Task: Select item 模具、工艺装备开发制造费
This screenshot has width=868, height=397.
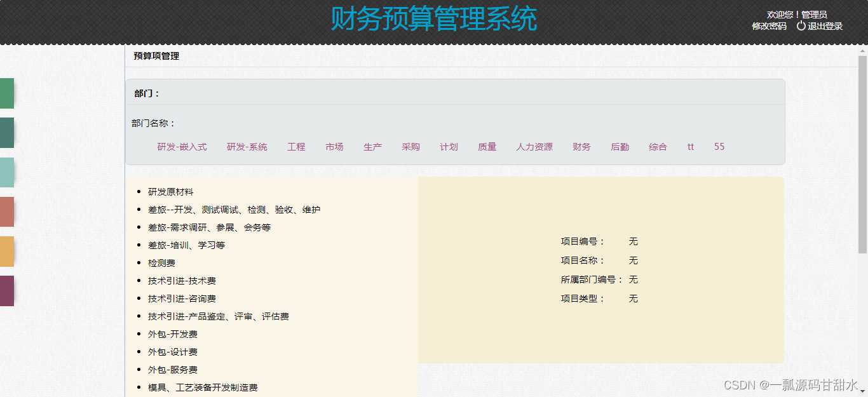Action: tap(203, 387)
